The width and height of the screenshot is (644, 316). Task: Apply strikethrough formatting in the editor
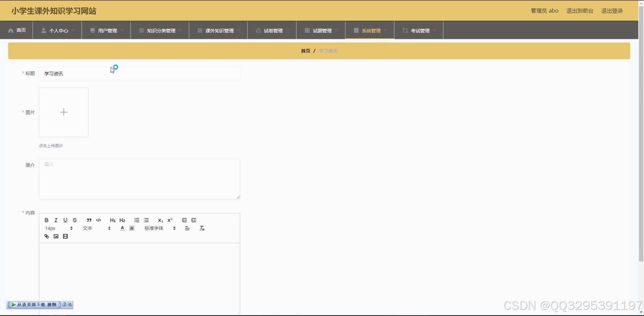(x=75, y=220)
